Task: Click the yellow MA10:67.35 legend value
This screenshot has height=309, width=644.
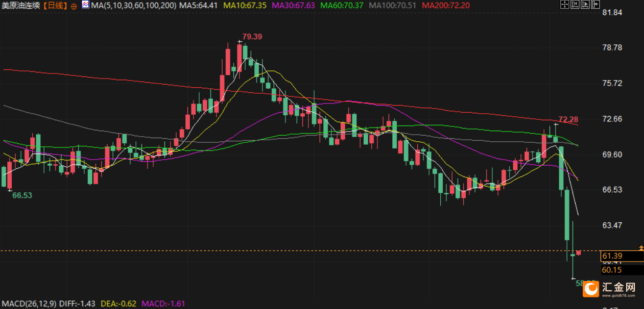Action: pos(245,6)
